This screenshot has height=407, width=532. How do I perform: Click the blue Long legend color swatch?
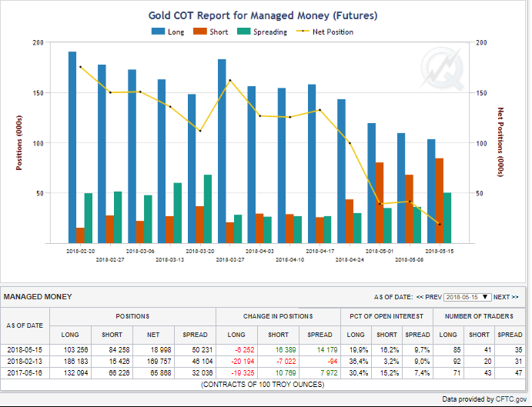[x=158, y=32]
